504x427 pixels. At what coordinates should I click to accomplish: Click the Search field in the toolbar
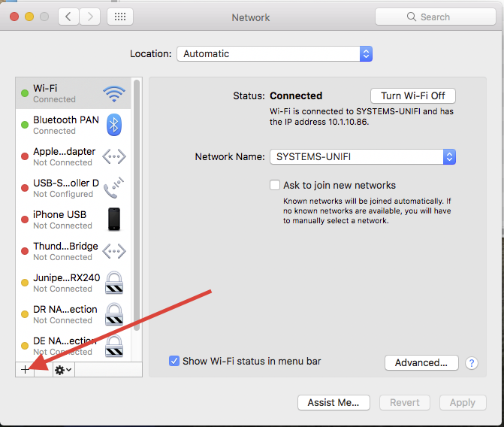(x=434, y=17)
